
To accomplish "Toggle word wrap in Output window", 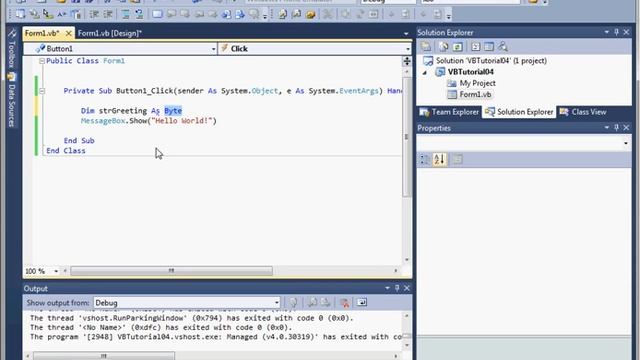I will pyautogui.click(x=362, y=302).
